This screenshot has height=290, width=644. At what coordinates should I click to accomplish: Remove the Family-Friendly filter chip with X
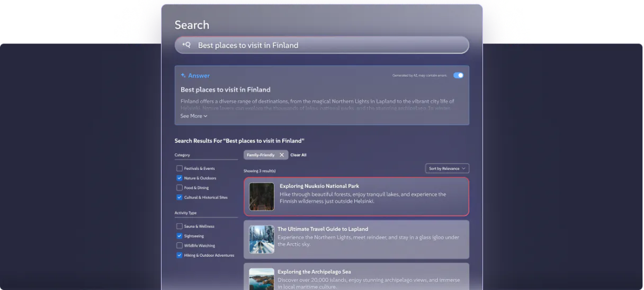282,155
